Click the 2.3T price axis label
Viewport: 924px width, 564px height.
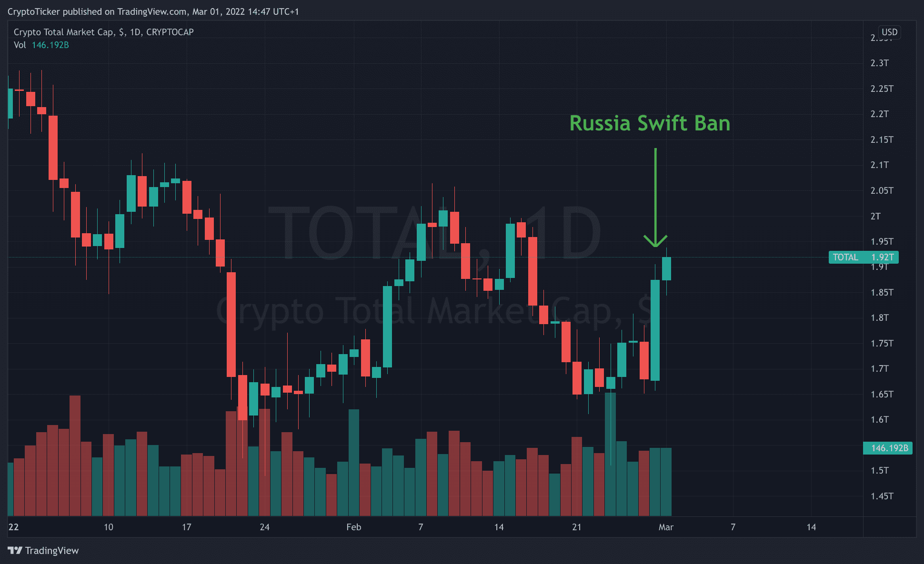pyautogui.click(x=879, y=63)
